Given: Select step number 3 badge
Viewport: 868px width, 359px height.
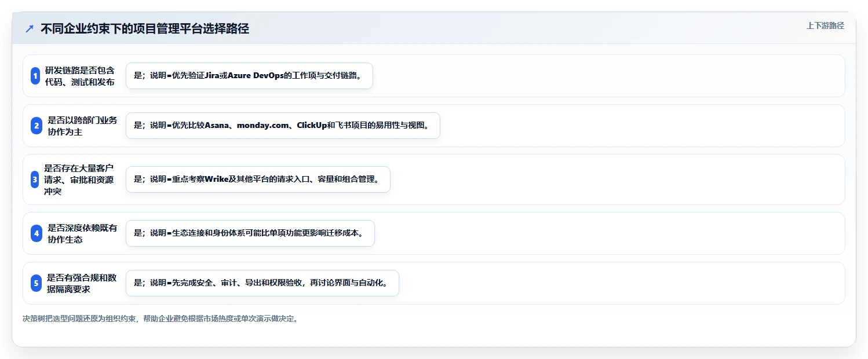Looking at the screenshot, I should click(x=35, y=179).
